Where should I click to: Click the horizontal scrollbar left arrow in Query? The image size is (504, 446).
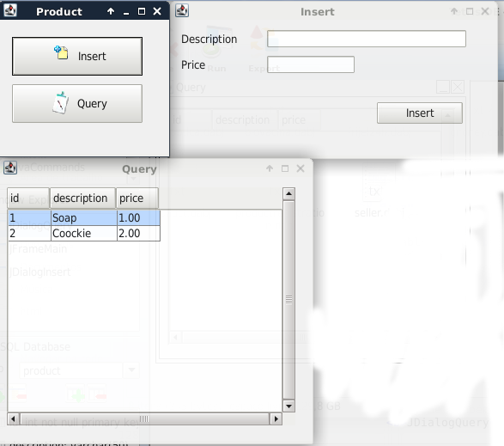coord(13,419)
